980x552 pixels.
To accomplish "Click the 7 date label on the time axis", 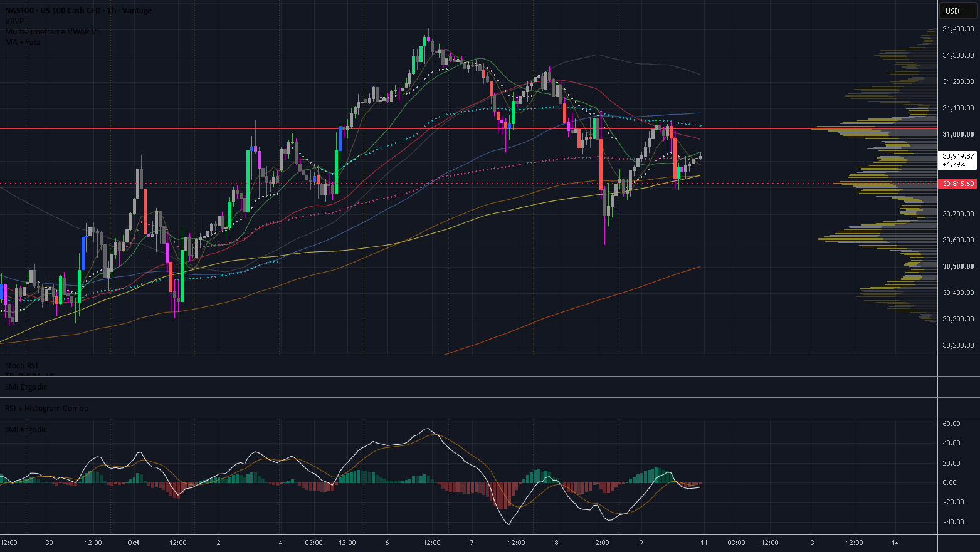I will [x=472, y=543].
